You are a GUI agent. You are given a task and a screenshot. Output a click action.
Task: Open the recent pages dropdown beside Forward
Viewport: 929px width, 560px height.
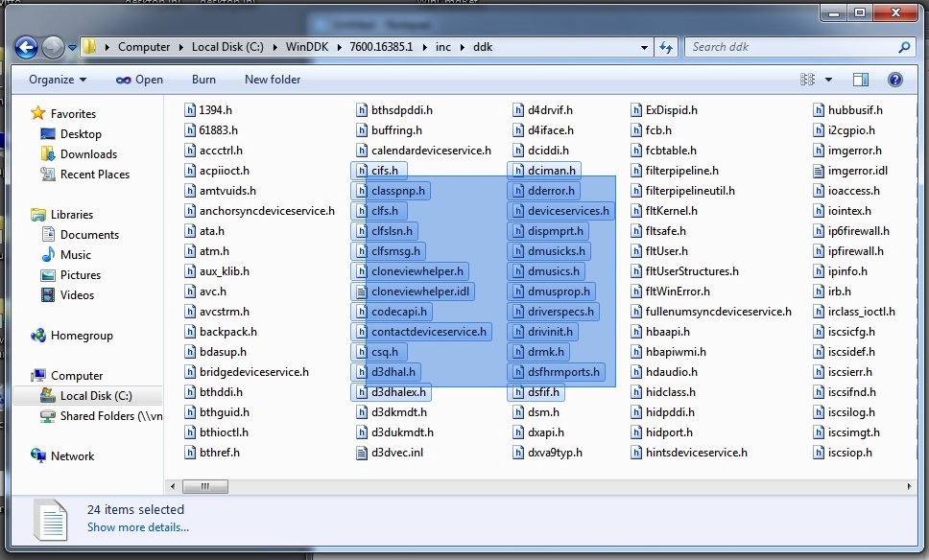pyautogui.click(x=72, y=47)
